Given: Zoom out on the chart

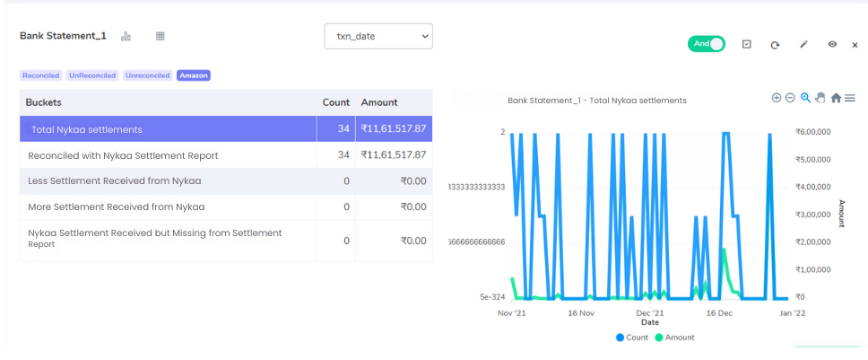Looking at the screenshot, I should [790, 98].
